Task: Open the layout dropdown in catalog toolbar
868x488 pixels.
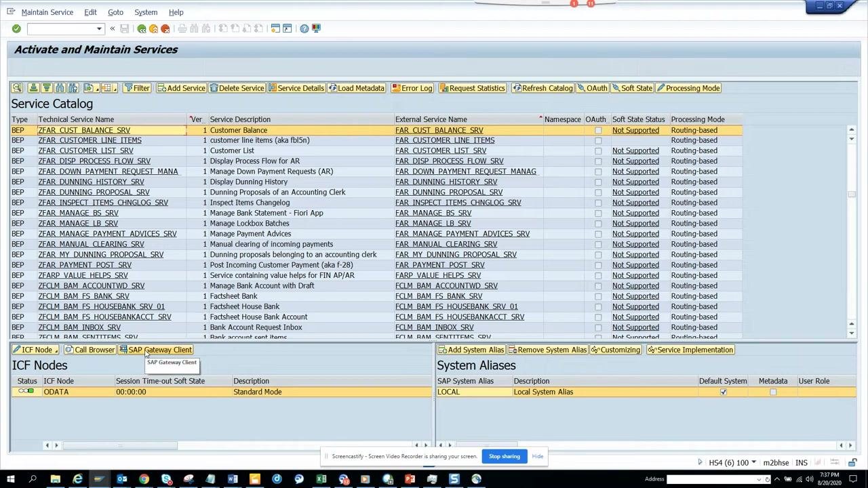Action: coord(116,88)
